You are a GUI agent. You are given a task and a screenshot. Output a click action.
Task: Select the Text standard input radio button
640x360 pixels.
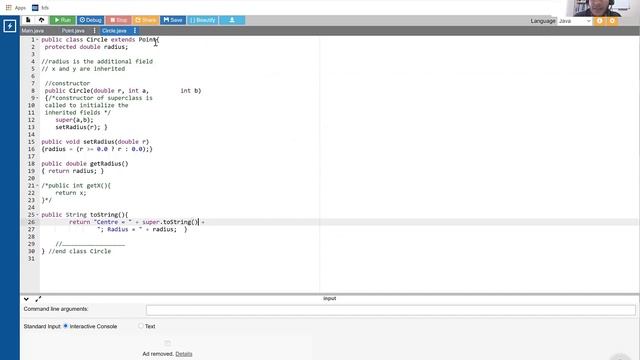pos(141,326)
